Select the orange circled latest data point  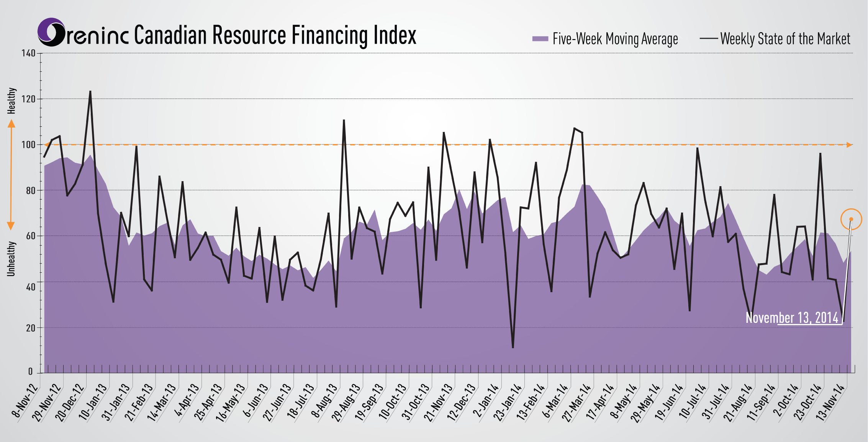pos(851,219)
